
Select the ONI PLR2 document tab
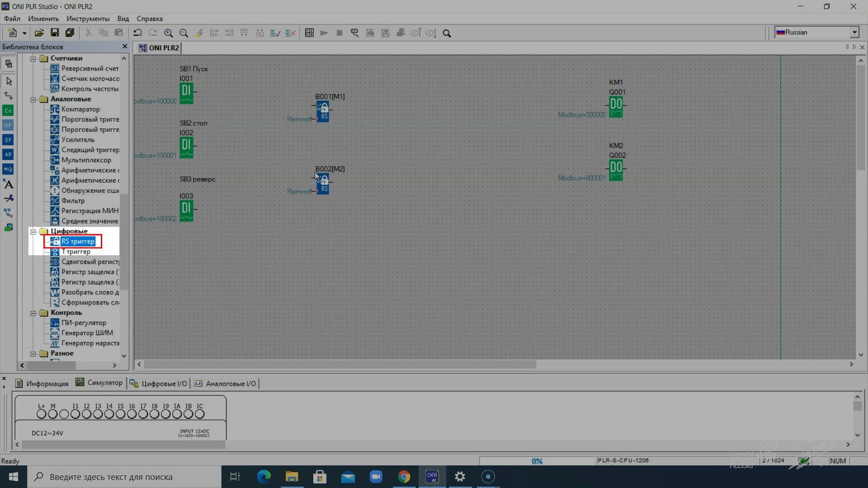point(159,48)
